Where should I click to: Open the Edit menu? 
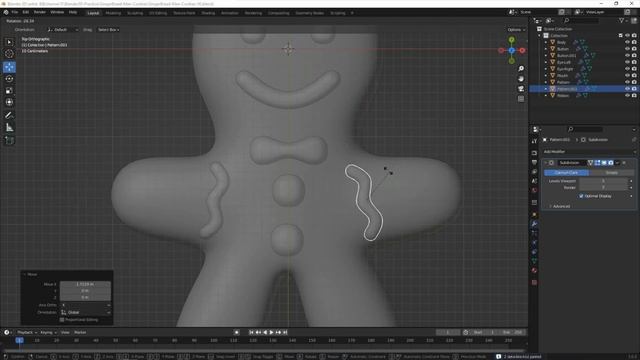tap(26, 13)
